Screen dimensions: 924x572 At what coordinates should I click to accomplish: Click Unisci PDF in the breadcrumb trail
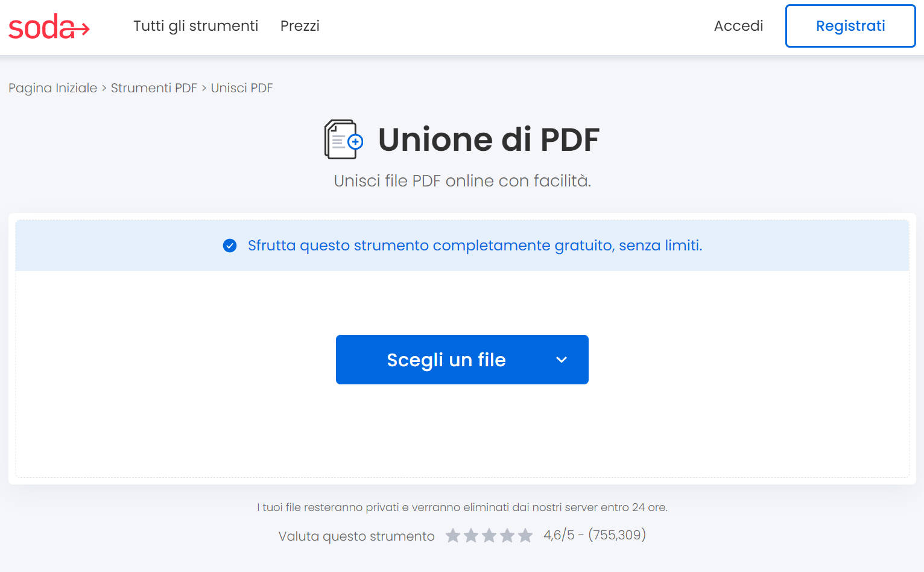tap(242, 87)
